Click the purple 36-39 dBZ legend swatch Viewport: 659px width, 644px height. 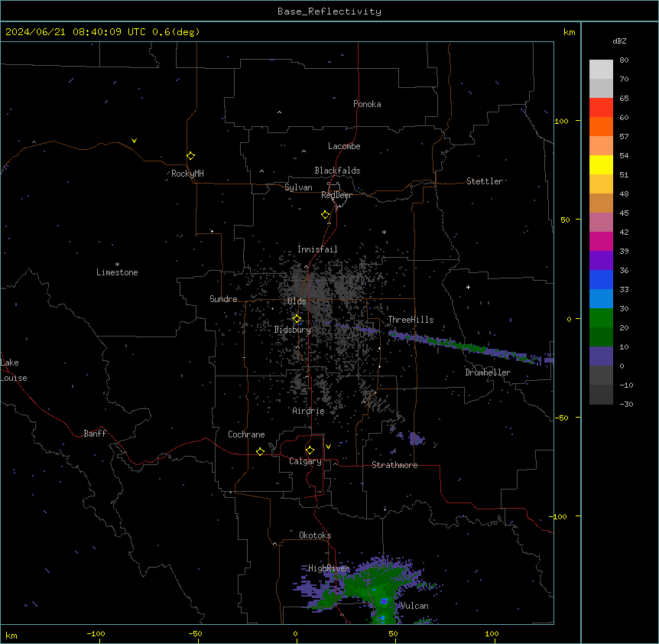click(x=601, y=261)
